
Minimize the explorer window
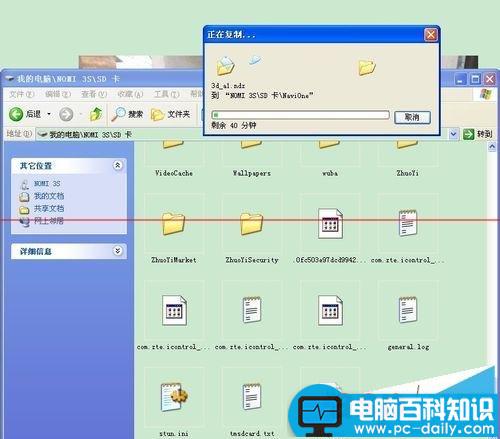(x=460, y=79)
